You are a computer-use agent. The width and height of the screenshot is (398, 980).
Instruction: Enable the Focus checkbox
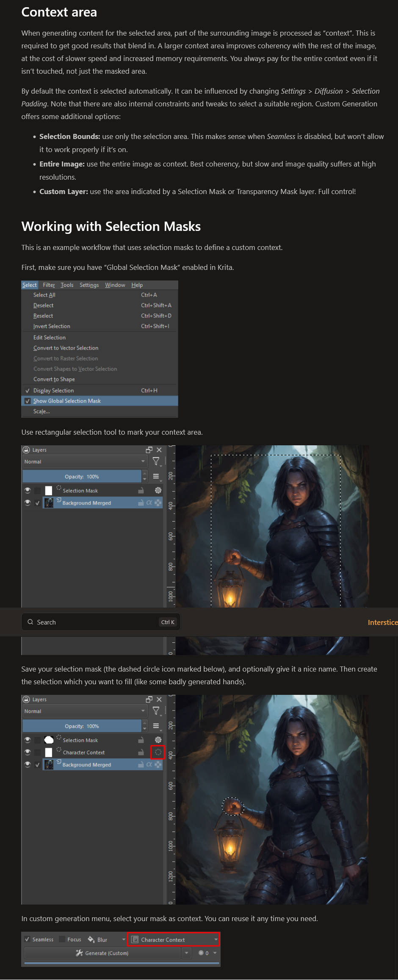tap(62, 940)
